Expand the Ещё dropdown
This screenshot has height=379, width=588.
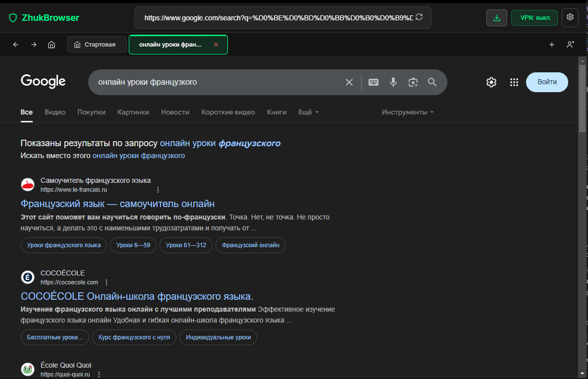tap(308, 112)
